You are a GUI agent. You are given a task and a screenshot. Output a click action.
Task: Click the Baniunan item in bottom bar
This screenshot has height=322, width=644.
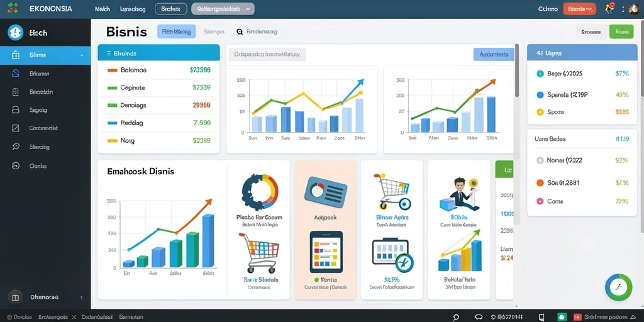pos(131,317)
